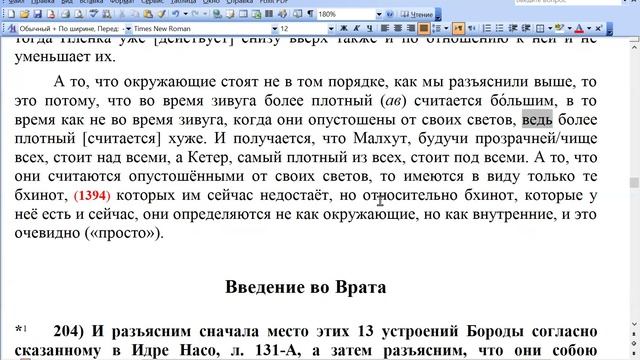This screenshot has height=360, width=640.
Task: Toggle bold (Ж) formatting
Action: (x=344, y=28)
